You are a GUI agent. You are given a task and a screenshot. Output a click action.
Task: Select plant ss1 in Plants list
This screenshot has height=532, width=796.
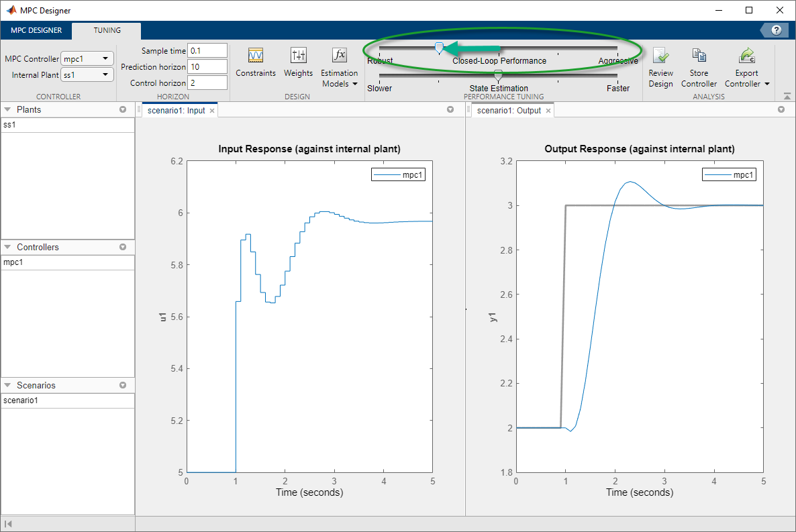(x=68, y=125)
